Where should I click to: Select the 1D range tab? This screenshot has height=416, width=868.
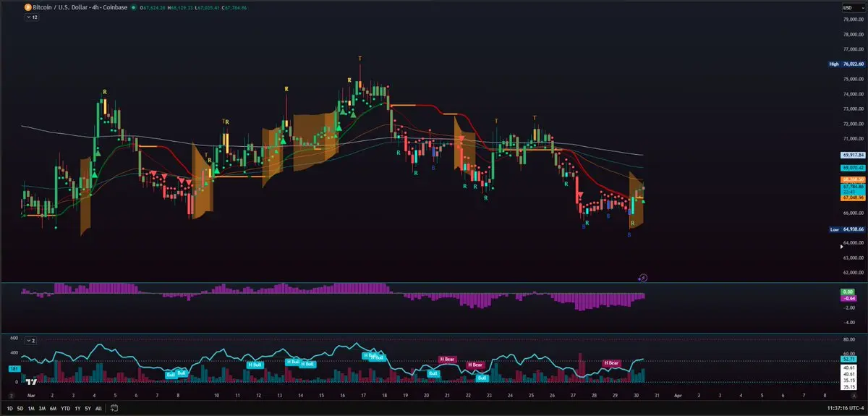coord(11,409)
